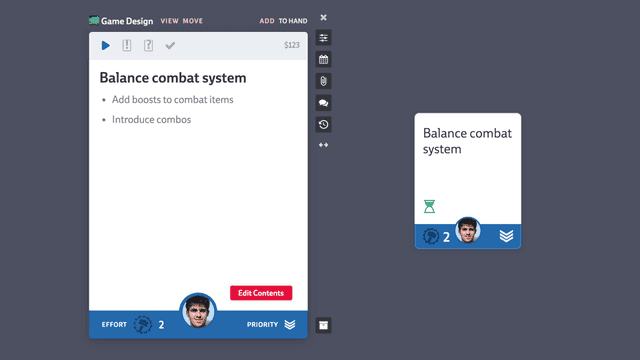Open priority chevrons icon on large card
Screen dimensions: 640x360
tap(290, 325)
